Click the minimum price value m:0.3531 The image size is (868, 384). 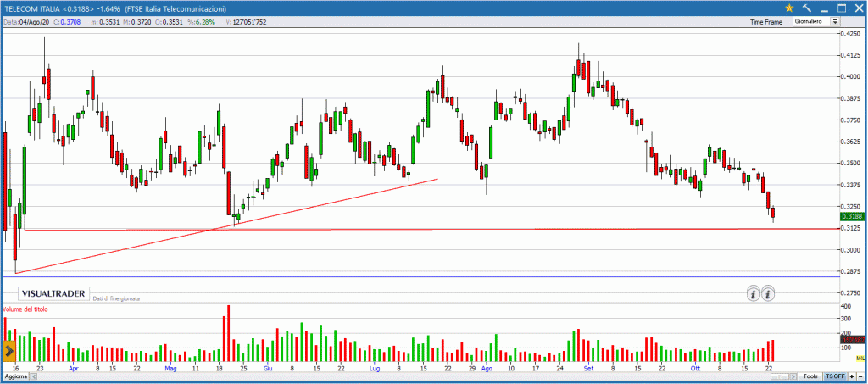point(104,22)
